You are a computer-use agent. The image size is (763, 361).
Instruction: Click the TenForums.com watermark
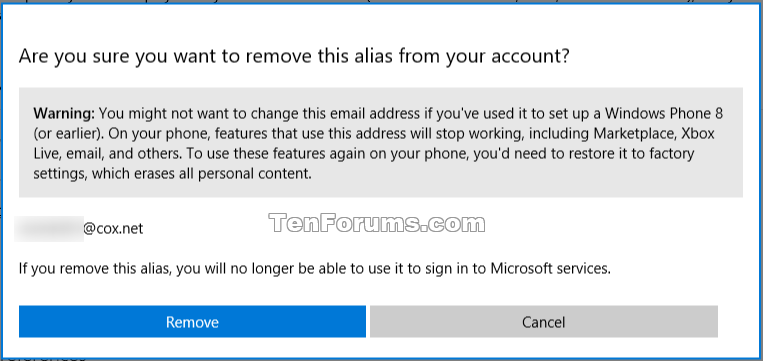(x=377, y=223)
